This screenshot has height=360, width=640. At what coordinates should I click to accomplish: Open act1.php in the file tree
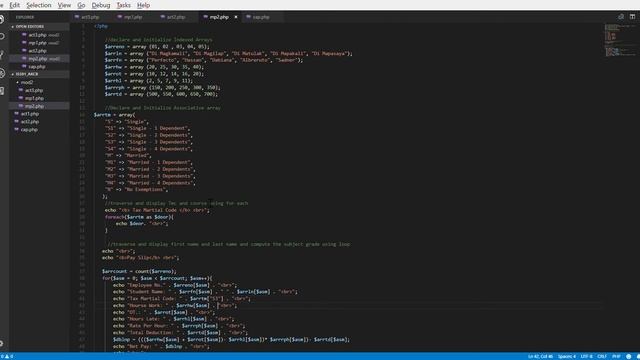tap(39, 114)
